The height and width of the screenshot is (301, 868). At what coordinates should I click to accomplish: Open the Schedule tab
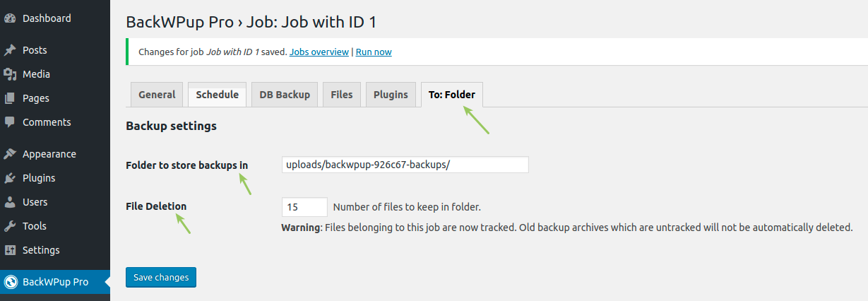tap(217, 95)
